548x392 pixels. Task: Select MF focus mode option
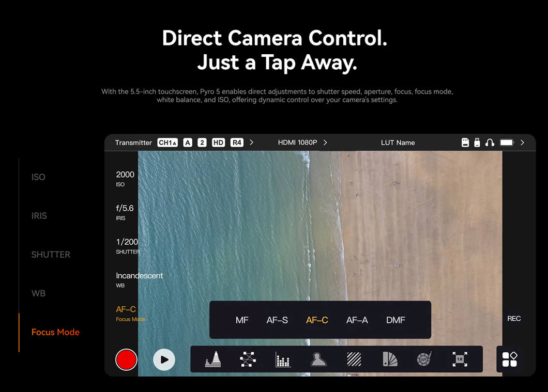click(242, 320)
